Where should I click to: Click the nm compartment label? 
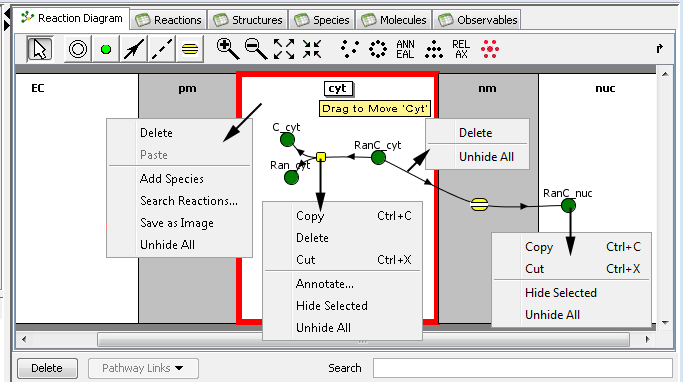click(x=487, y=88)
